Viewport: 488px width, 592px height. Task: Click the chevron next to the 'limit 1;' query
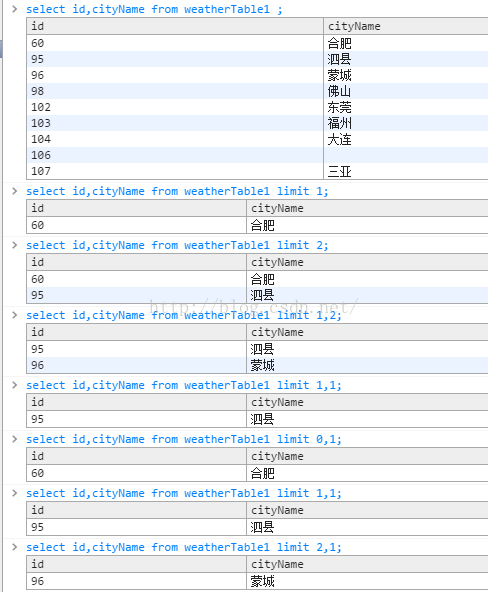(15, 191)
